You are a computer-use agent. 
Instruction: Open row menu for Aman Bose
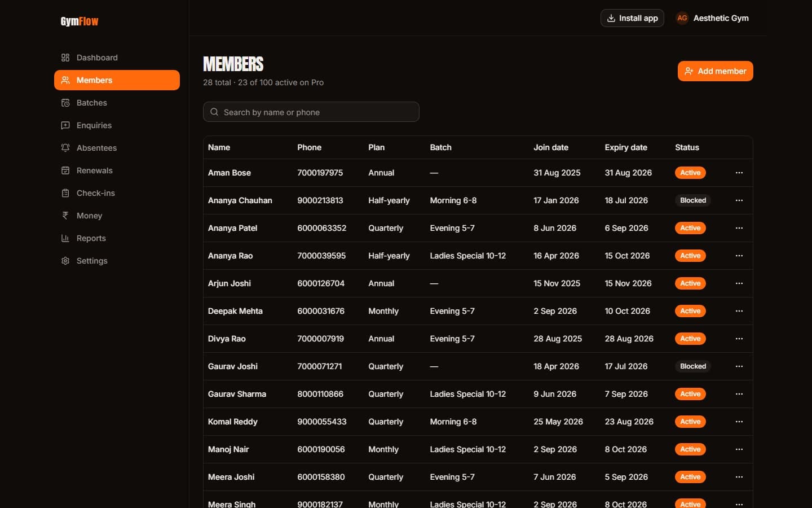[x=739, y=173]
